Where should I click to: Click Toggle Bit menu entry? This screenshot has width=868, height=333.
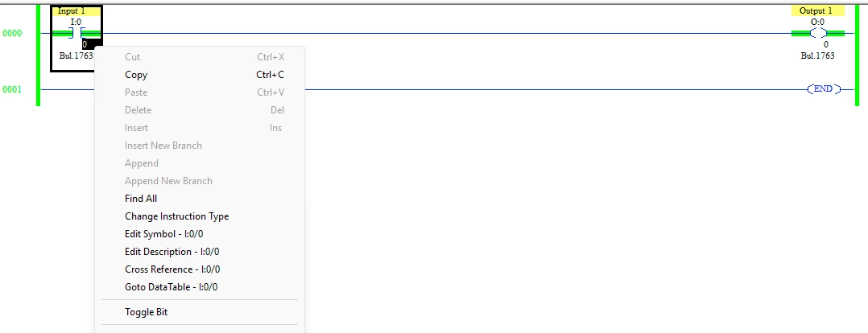pos(146,312)
